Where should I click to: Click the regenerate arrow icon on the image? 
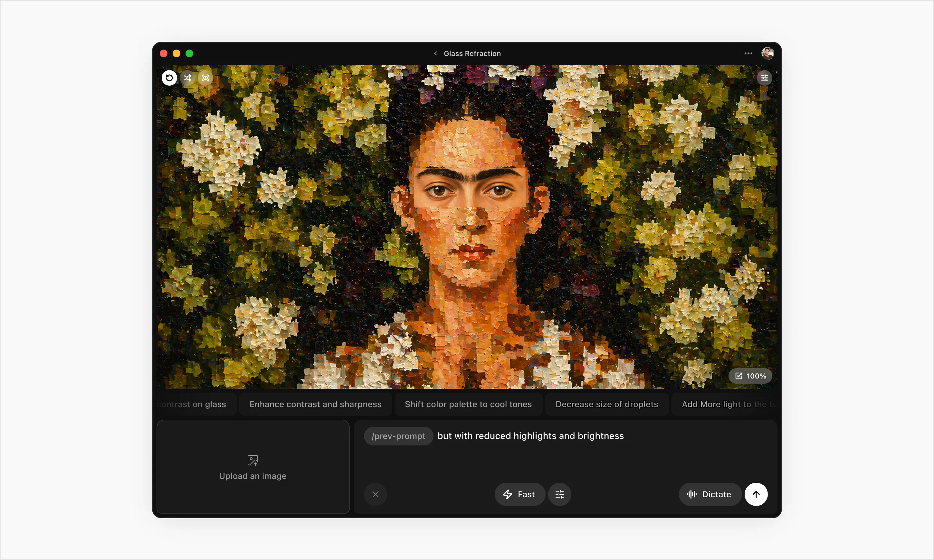(169, 78)
